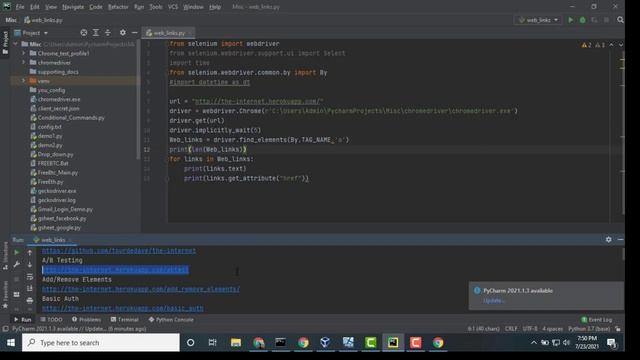Select the web_links.py editor tab
Screen dimensions: 640x360
[169, 33]
